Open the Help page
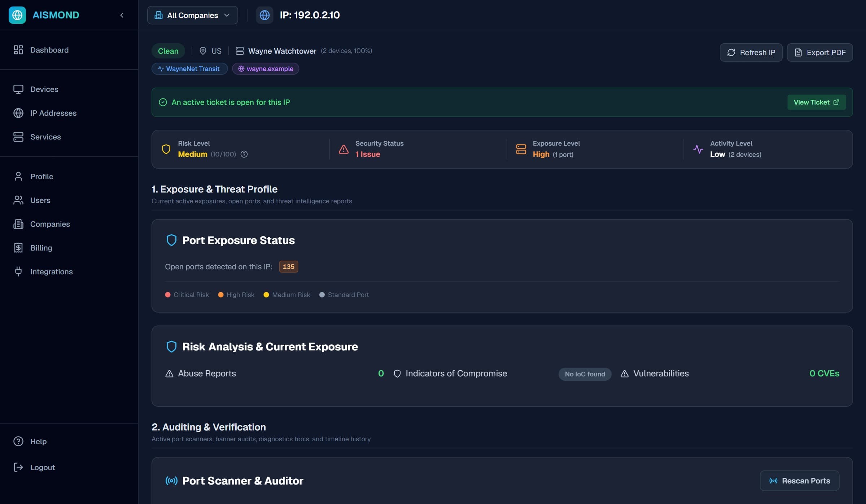866x504 pixels. [x=69, y=441]
